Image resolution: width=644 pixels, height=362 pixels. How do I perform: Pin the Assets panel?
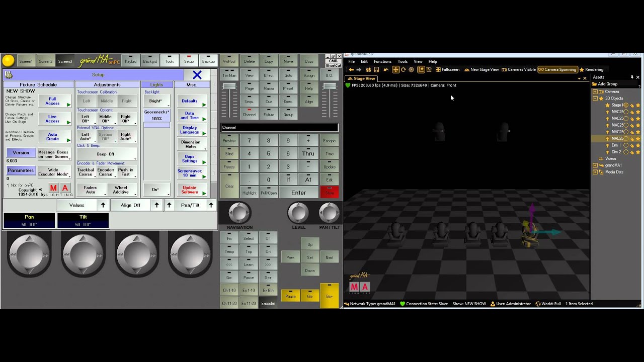tap(632, 77)
